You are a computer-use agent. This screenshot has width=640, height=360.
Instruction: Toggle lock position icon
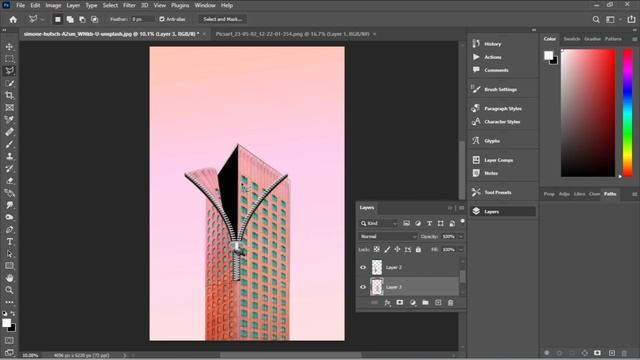397,249
